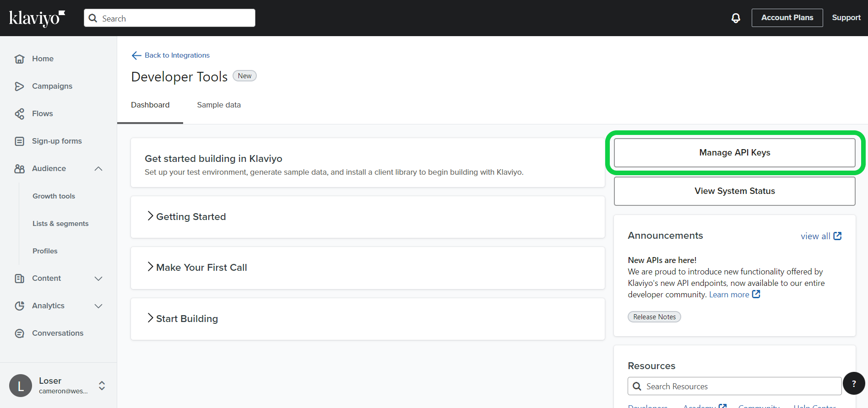Click Sign-up forms label in sidebar
Viewport: 868px width, 408px height.
coord(57,141)
